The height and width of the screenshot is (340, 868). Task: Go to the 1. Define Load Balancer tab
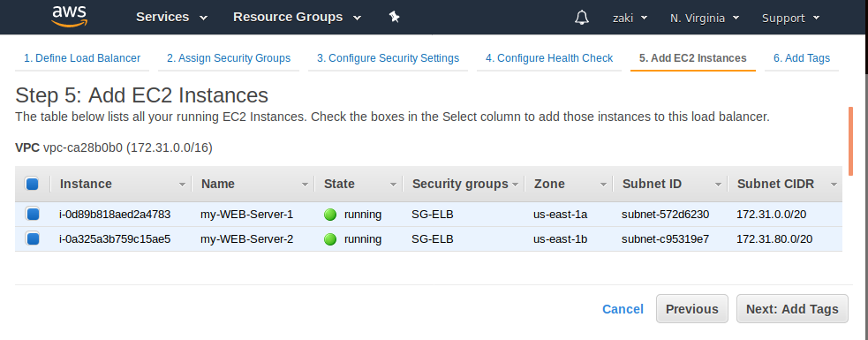[x=82, y=58]
